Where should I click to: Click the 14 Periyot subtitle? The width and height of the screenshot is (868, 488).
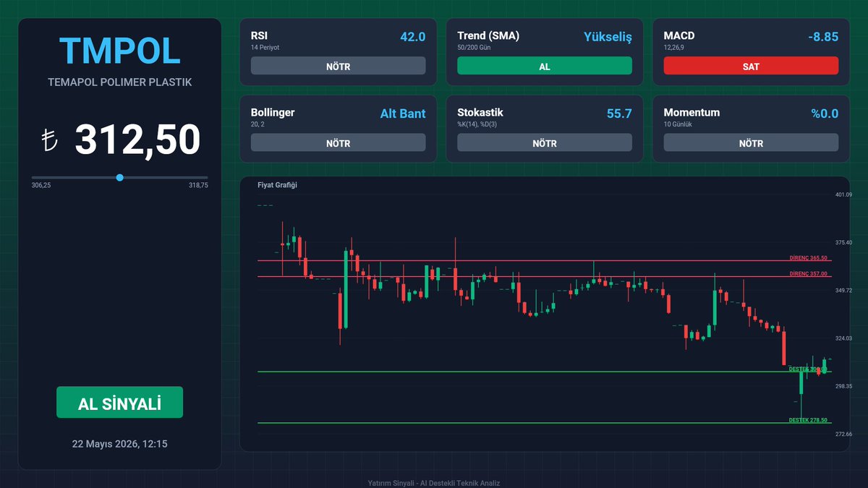pos(265,48)
